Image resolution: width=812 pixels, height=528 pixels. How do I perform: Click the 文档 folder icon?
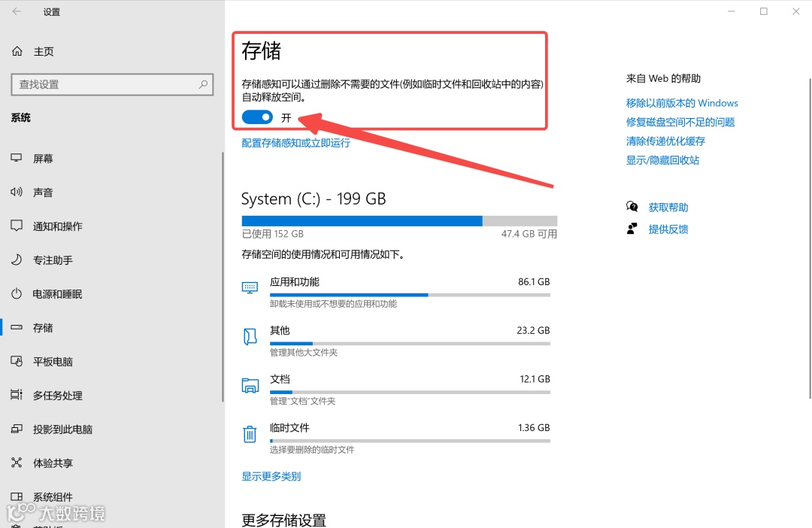click(x=250, y=386)
